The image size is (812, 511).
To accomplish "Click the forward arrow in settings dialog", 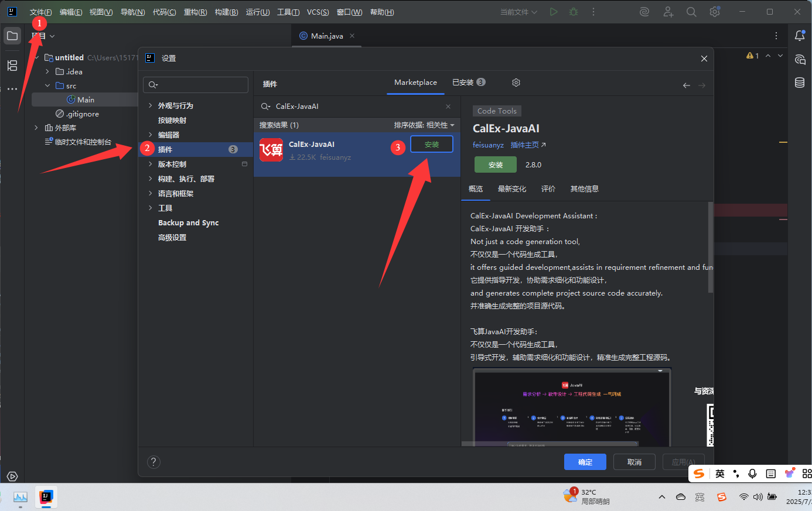I will tap(702, 85).
